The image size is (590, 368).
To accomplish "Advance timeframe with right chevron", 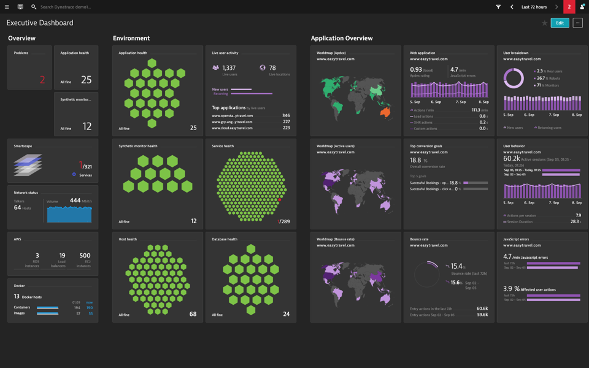I will pos(557,7).
